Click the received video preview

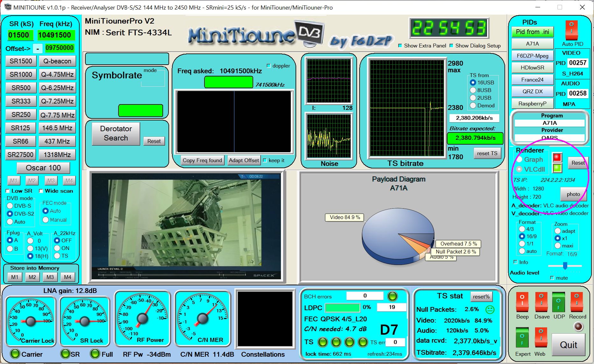[x=186, y=226]
